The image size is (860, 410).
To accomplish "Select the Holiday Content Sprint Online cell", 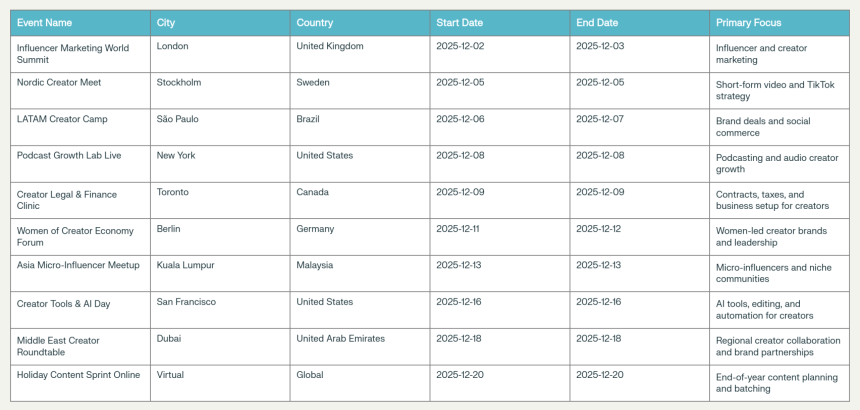I will coord(76,375).
